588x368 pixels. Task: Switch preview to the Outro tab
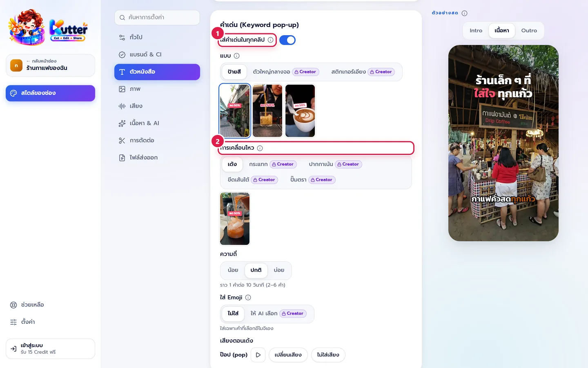pos(529,31)
